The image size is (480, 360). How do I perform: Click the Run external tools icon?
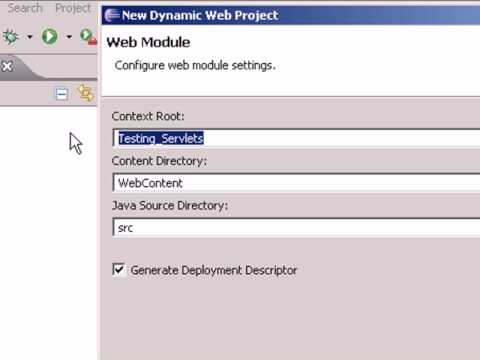[89, 37]
